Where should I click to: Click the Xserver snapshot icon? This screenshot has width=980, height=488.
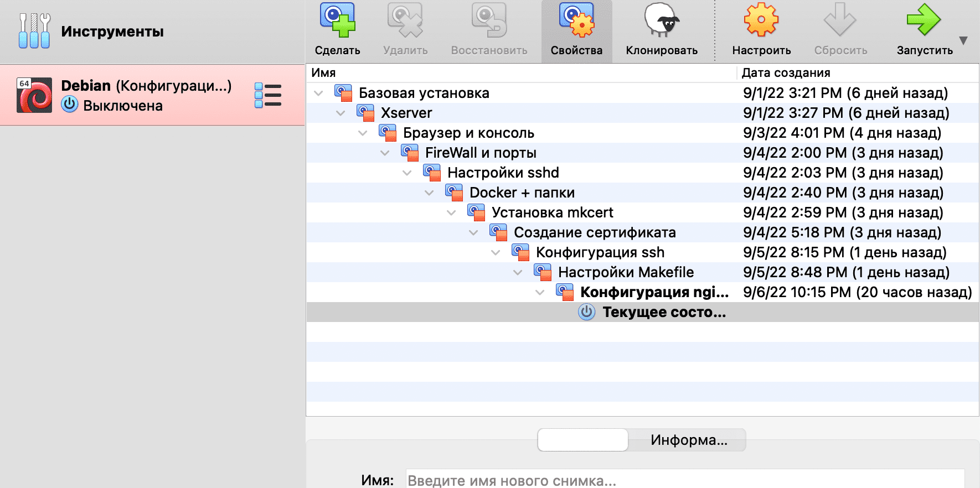pyautogui.click(x=365, y=113)
